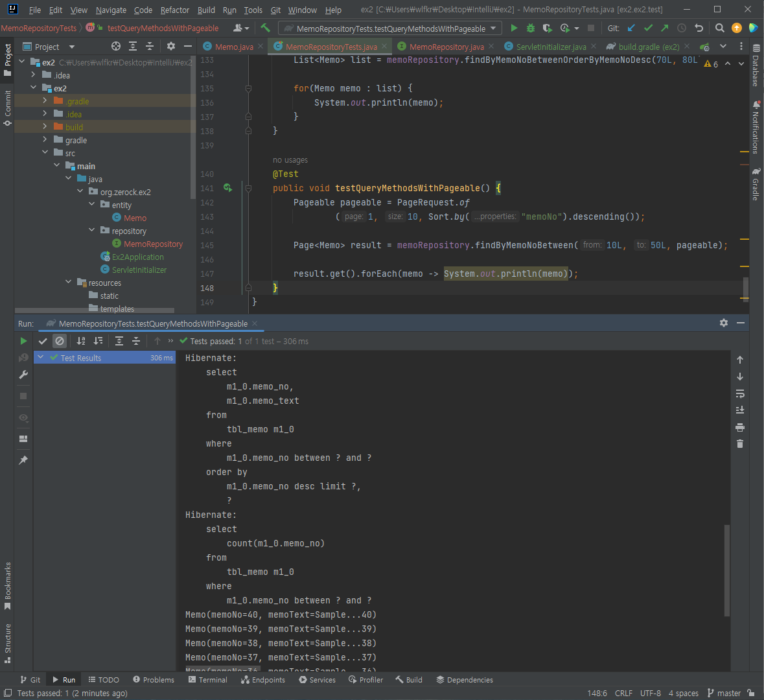
Task: Collapse the repository package
Action: pyautogui.click(x=91, y=230)
